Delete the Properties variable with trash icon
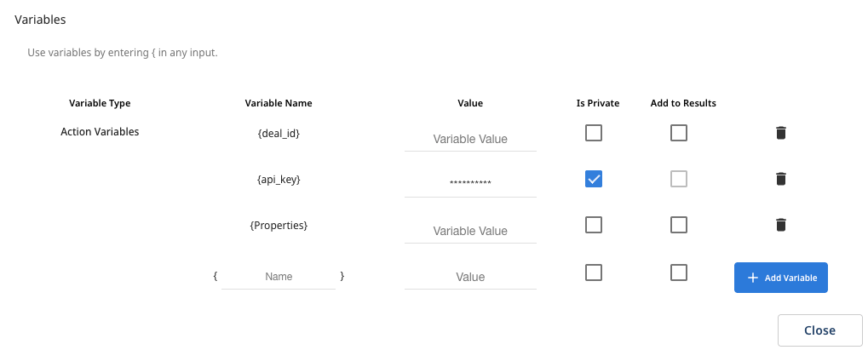 tap(780, 225)
